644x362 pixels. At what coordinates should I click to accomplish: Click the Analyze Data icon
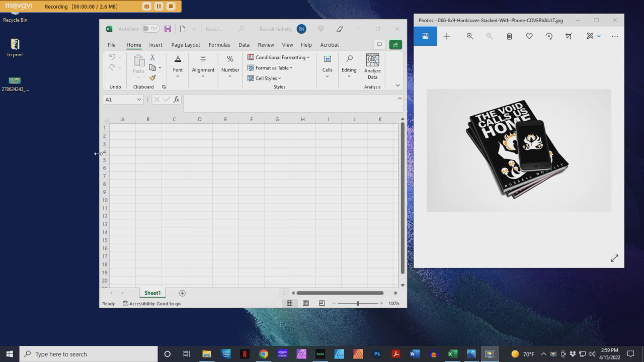tap(372, 60)
